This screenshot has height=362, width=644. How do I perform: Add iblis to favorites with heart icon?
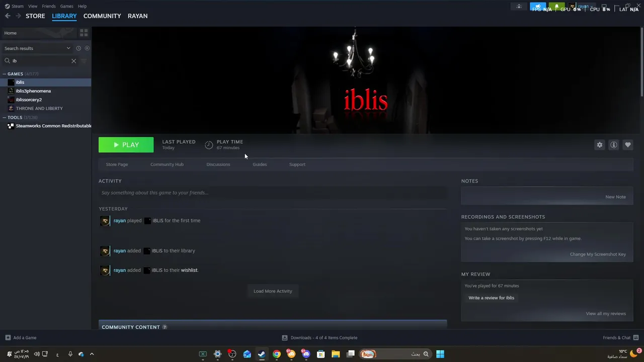627,145
